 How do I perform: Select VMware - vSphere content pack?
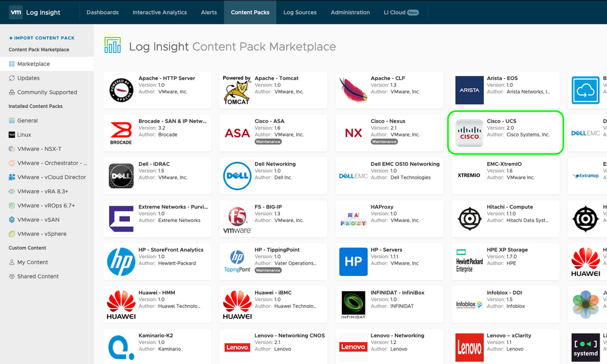(41, 234)
